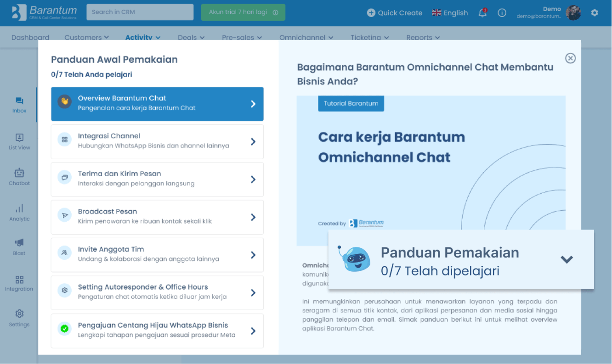
Task: Expand the Pengajuan Centang Hijau WhatsApp Bisnis arrow
Action: coord(253,331)
